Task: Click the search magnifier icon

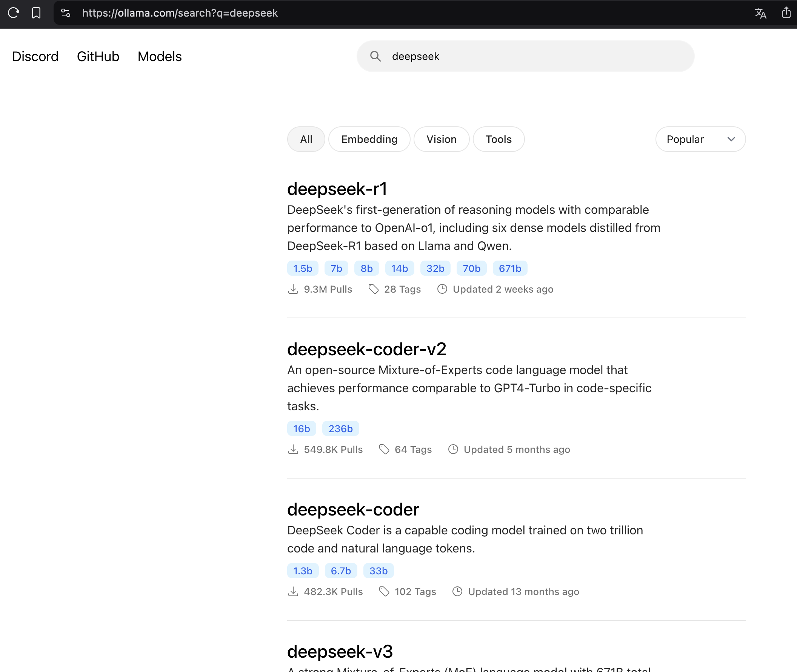Action: tap(375, 56)
